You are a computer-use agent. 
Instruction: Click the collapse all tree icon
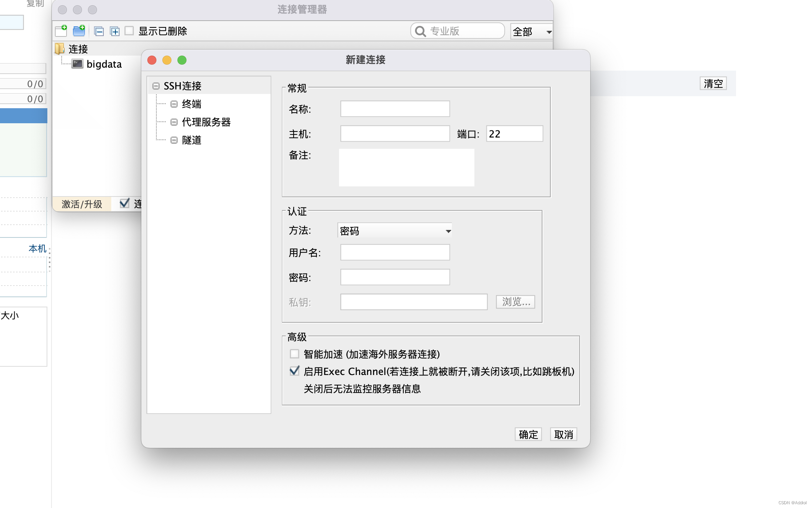(99, 31)
